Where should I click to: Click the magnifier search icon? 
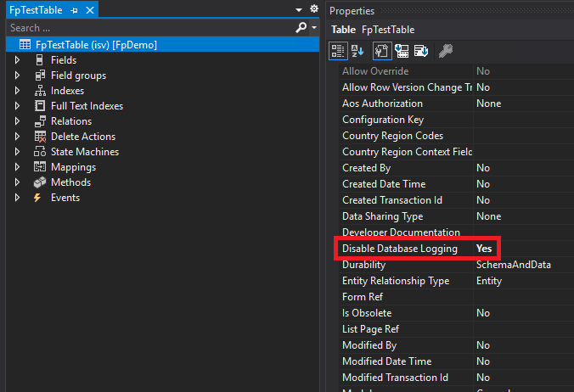point(301,27)
